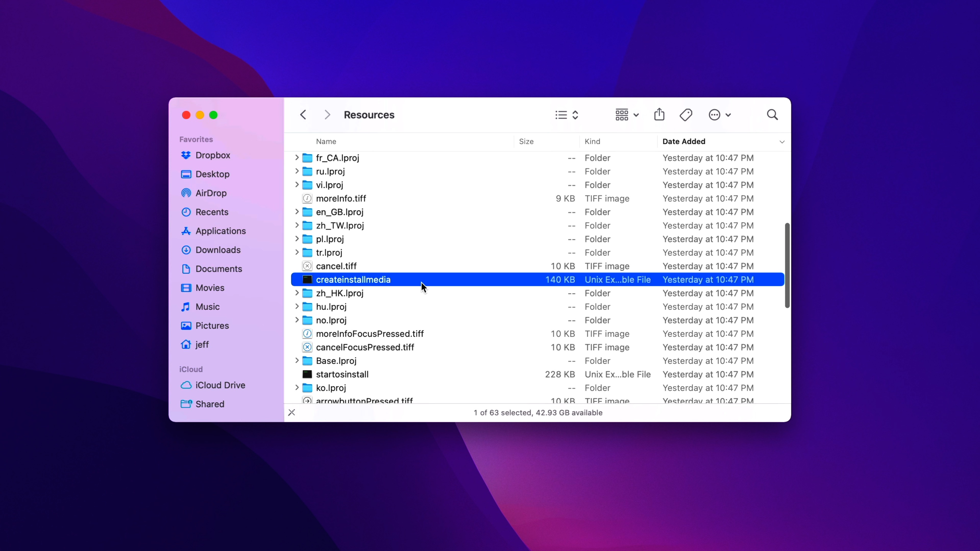Sort by the Kind column header
The width and height of the screenshot is (980, 551).
[x=593, y=142]
